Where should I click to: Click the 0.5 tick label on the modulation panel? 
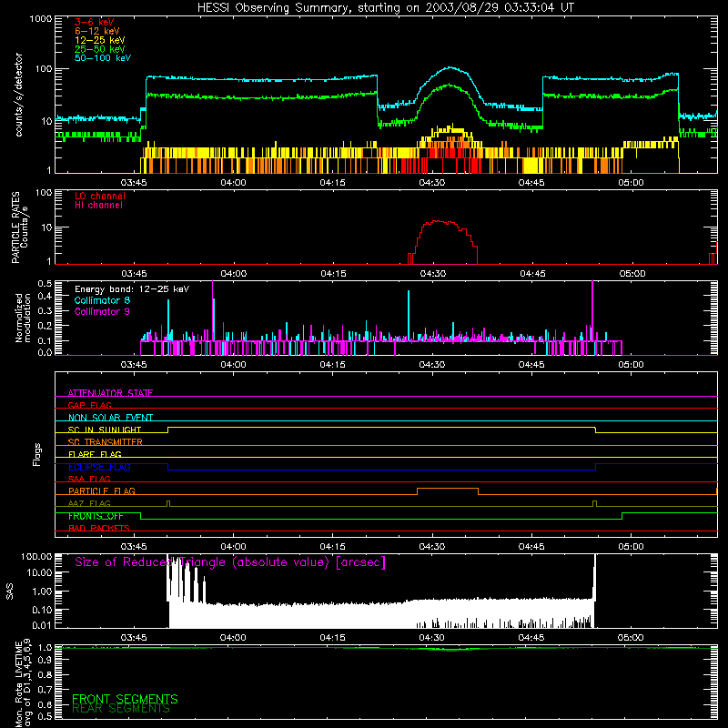tap(45, 283)
